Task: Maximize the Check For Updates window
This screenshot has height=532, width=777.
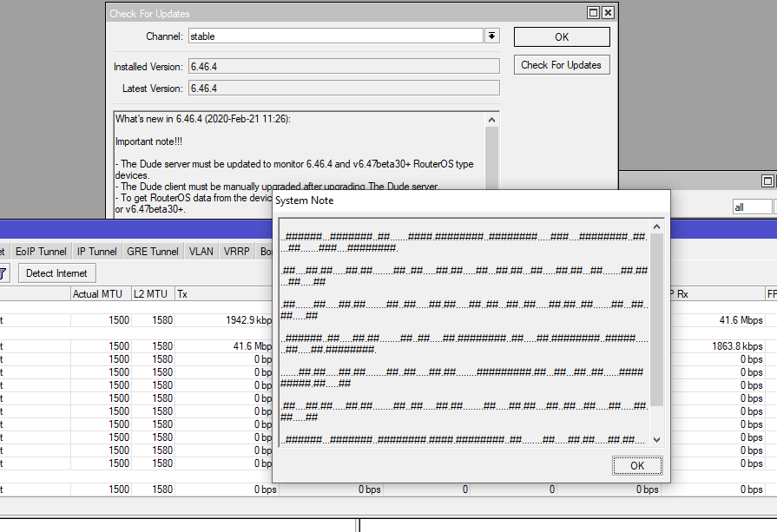Action: pyautogui.click(x=593, y=13)
